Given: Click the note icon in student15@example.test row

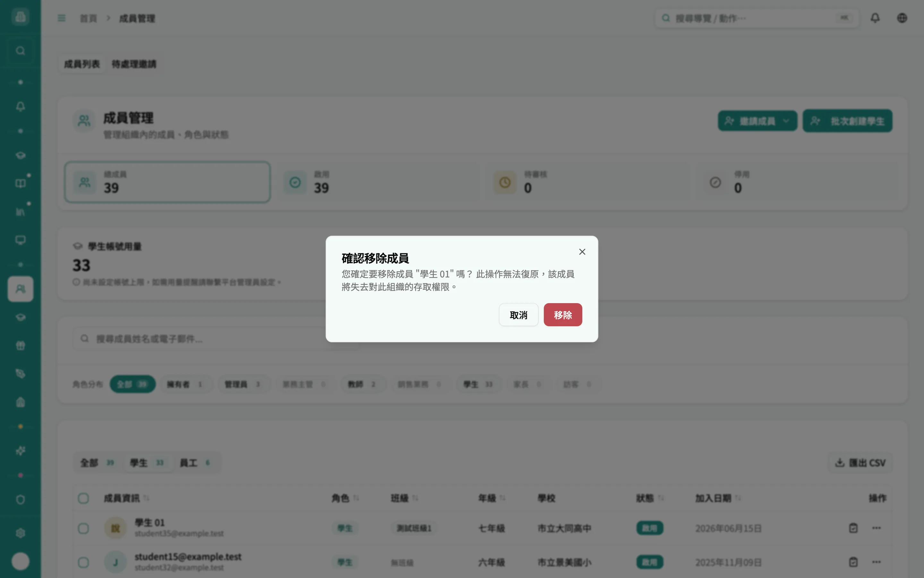Looking at the screenshot, I should (853, 562).
